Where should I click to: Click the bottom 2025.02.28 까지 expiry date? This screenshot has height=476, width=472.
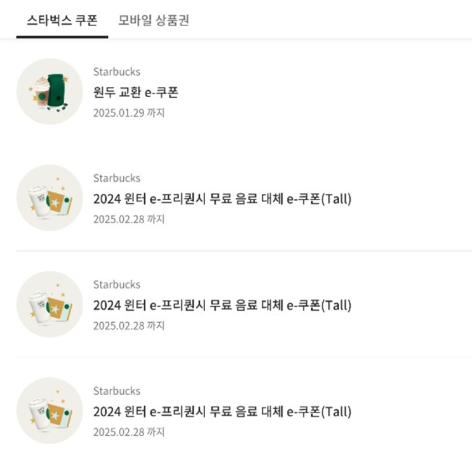129,432
